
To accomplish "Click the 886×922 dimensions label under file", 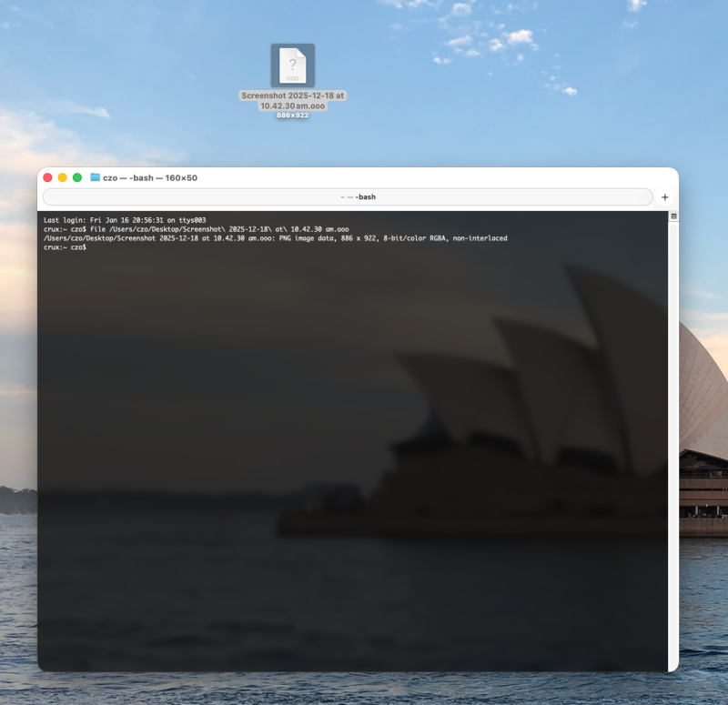I will pos(292,116).
